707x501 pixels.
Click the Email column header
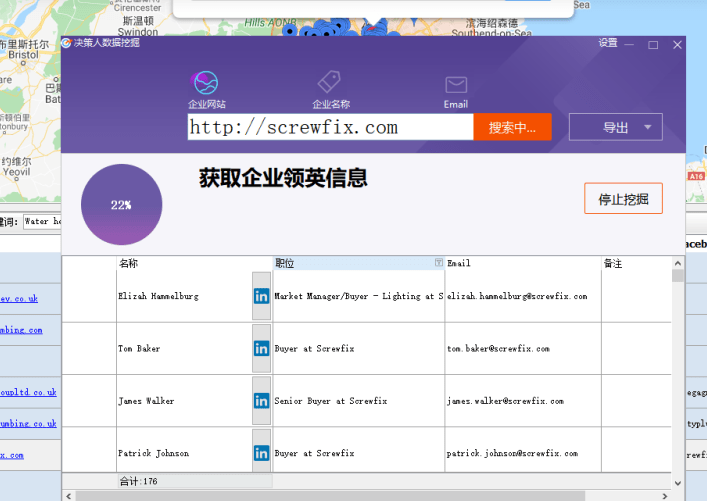pos(522,263)
